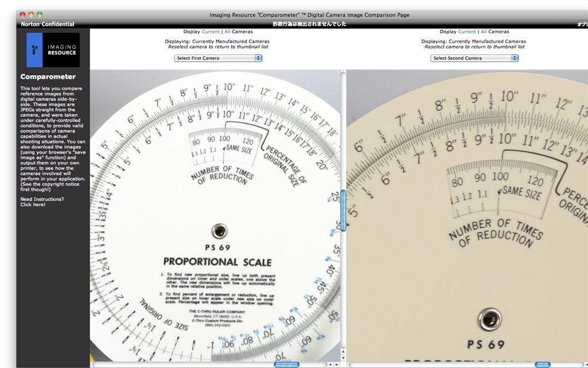
Task: Click the All link in the right pane
Action: [483, 32]
